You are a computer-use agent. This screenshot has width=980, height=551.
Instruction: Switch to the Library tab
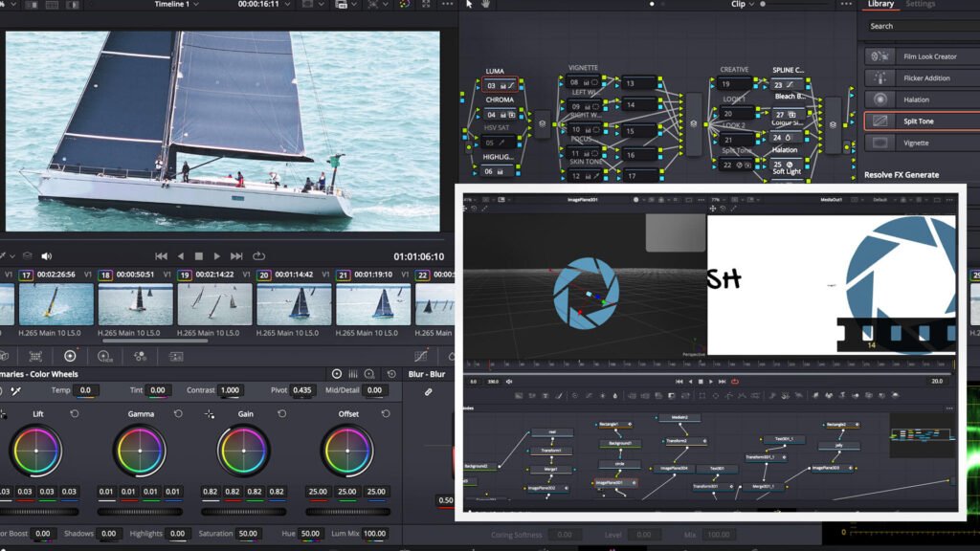pos(880,5)
